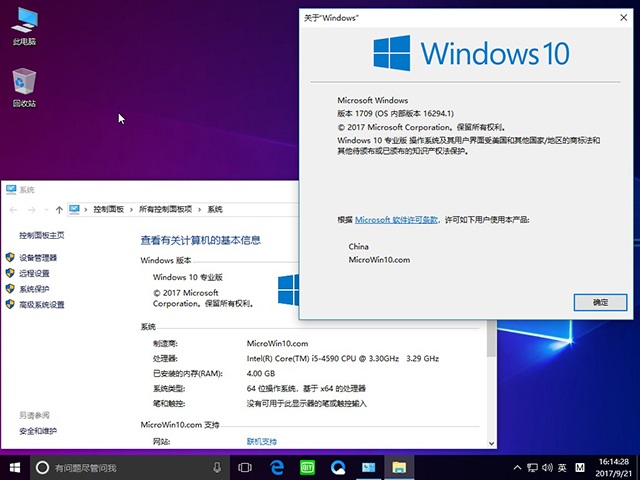This screenshot has height=480, width=640.
Task: Open 控制面板主页 link
Action: click(42, 235)
